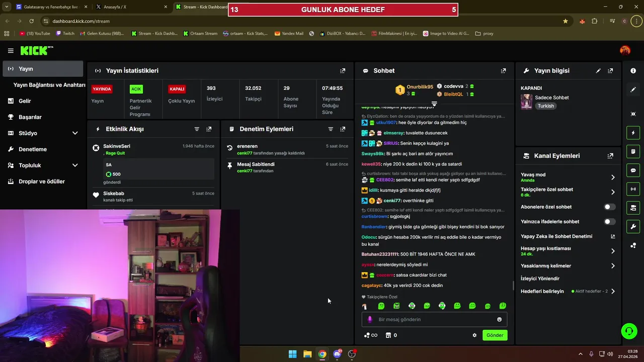
Task: Open File Explorer on the taskbar
Action: click(x=307, y=354)
